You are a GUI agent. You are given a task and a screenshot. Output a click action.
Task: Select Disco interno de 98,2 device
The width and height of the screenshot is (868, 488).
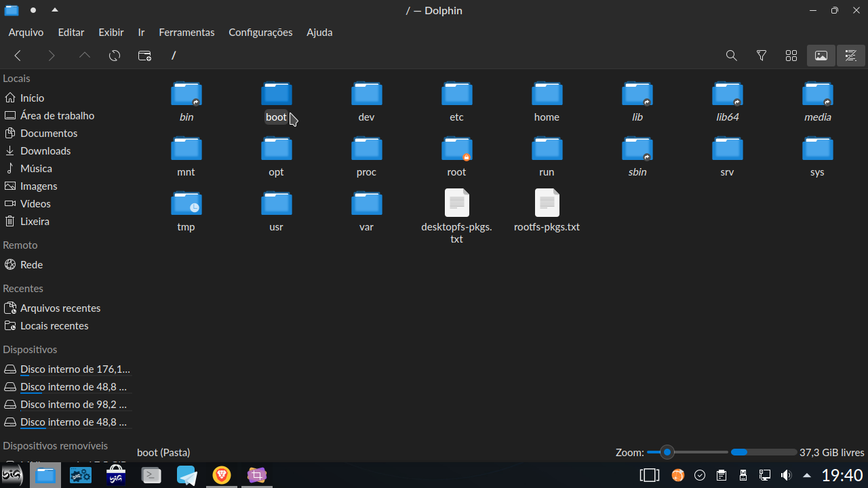(x=66, y=404)
